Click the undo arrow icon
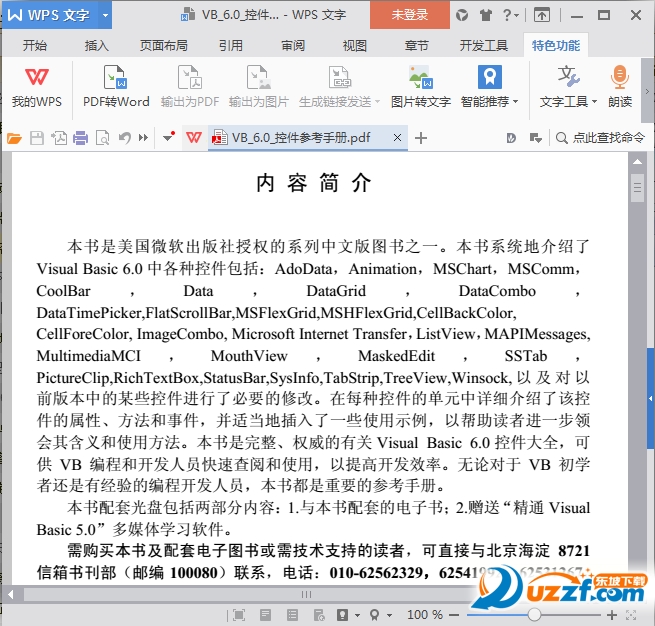 pos(124,138)
